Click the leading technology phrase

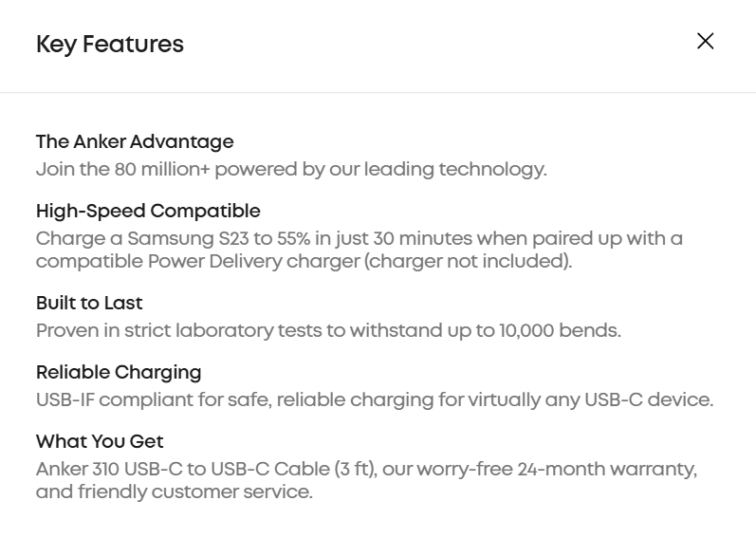tap(455, 170)
